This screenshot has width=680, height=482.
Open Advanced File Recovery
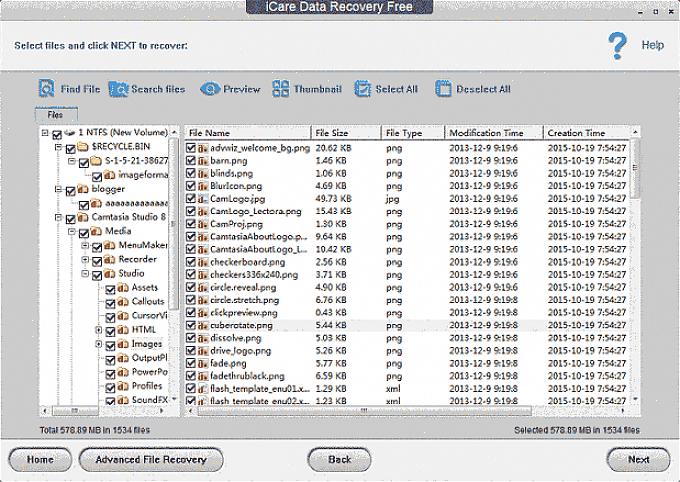pos(151,459)
